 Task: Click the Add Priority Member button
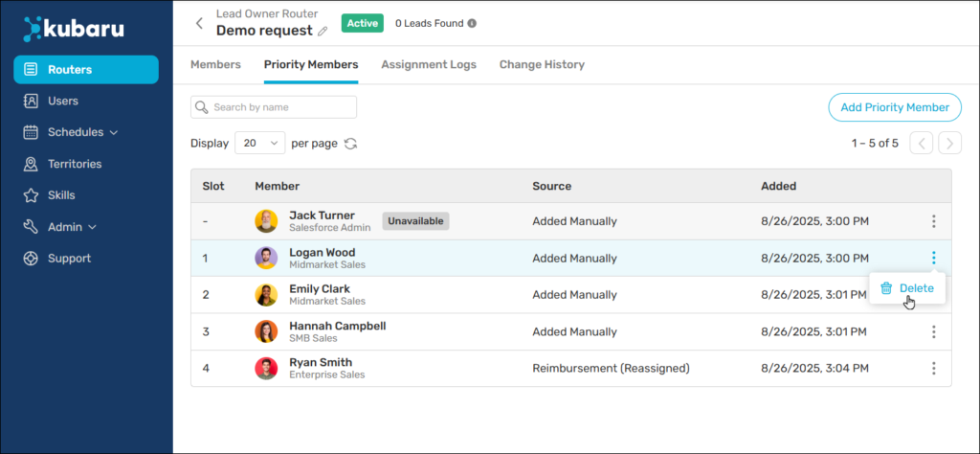(x=894, y=107)
